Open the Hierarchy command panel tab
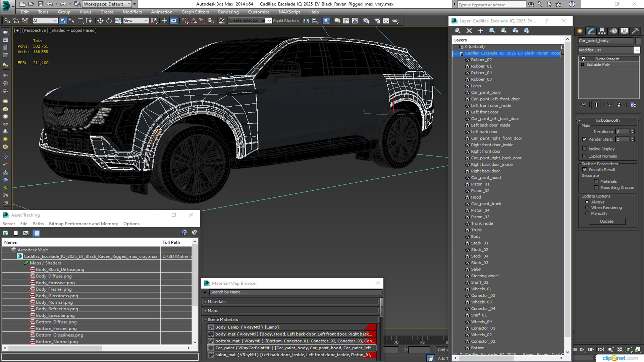Screen dimensions: 644x362 (602, 31)
